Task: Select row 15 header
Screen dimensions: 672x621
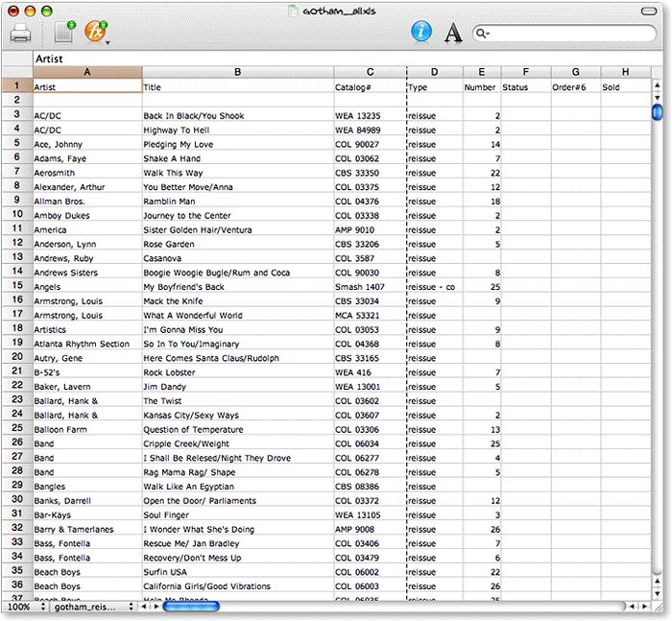Action: click(17, 285)
